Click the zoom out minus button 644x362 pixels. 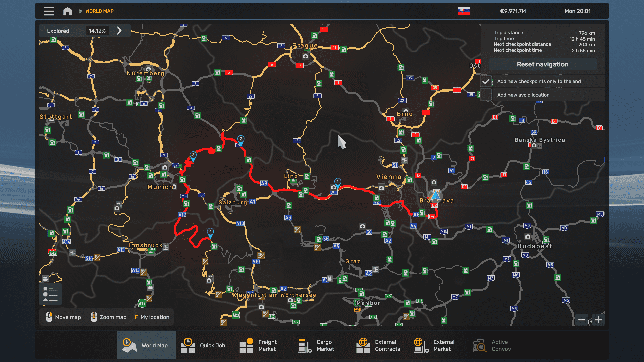coord(582,320)
